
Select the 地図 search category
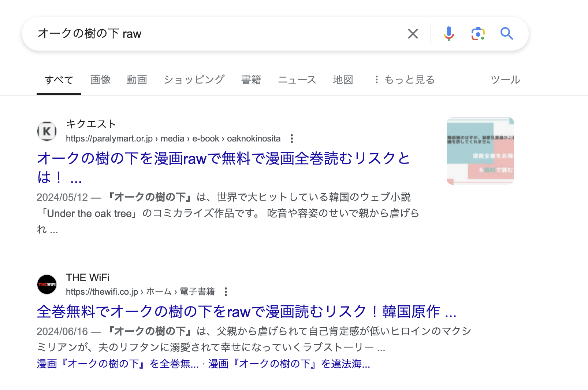(343, 80)
